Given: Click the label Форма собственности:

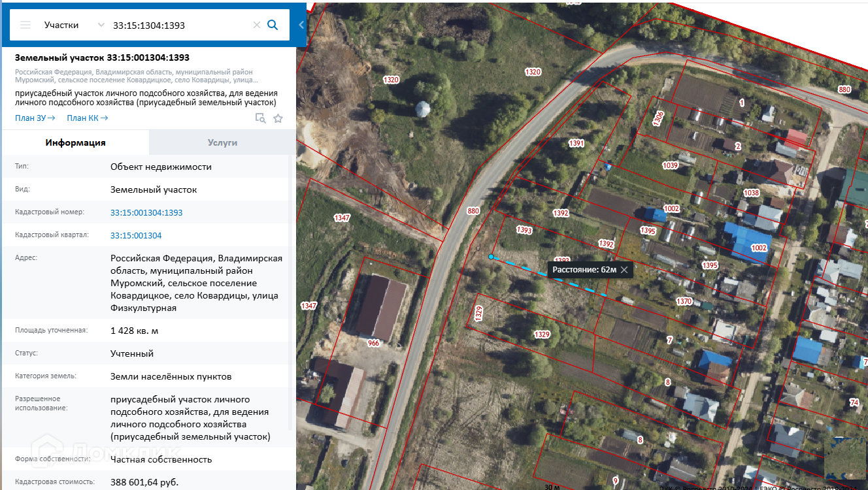Looking at the screenshot, I should tap(52, 459).
